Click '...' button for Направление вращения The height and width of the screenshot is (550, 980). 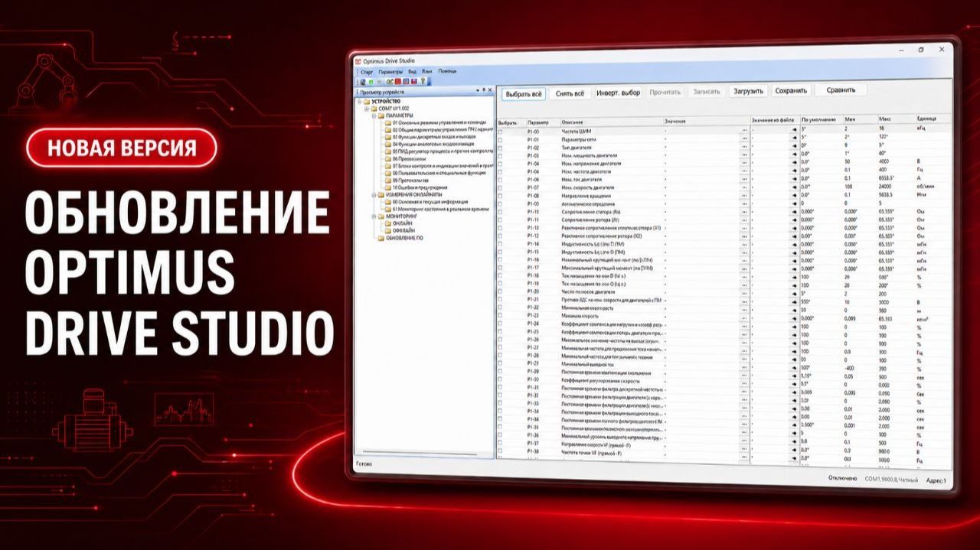tap(743, 195)
